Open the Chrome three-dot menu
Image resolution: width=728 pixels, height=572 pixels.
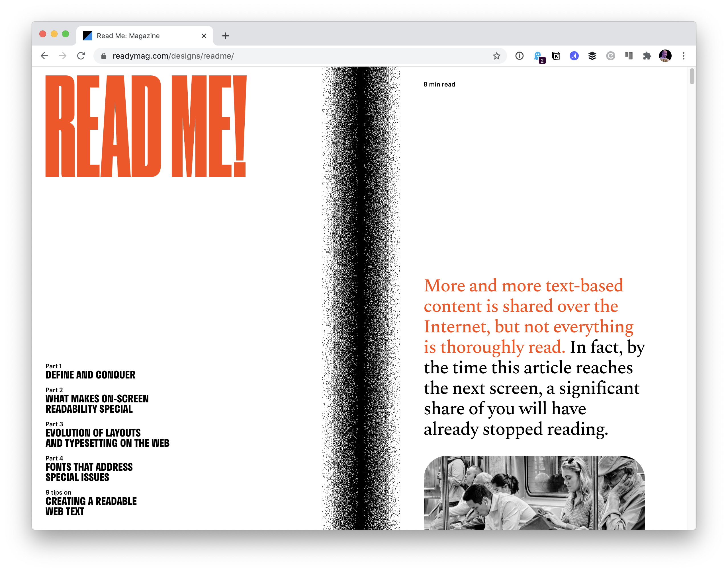coord(683,56)
